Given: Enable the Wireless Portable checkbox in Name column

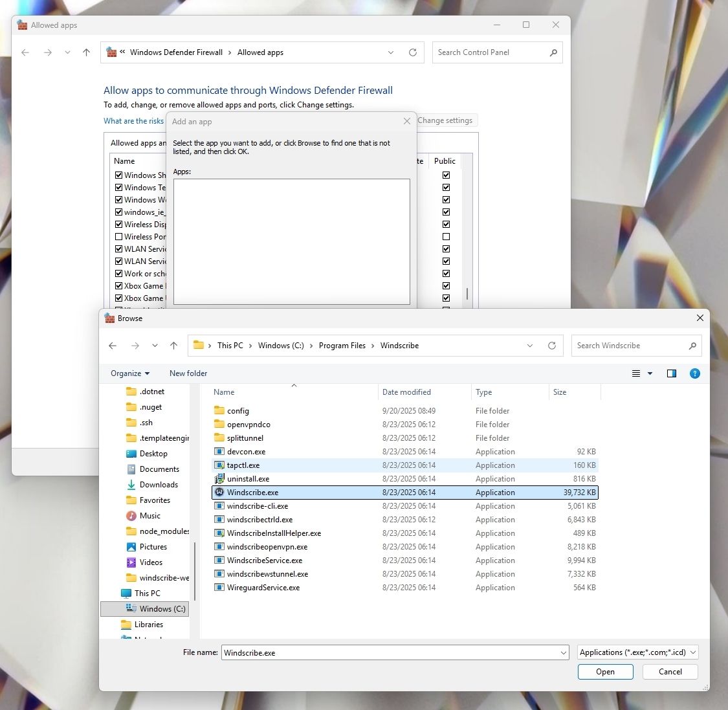Looking at the screenshot, I should (x=118, y=236).
